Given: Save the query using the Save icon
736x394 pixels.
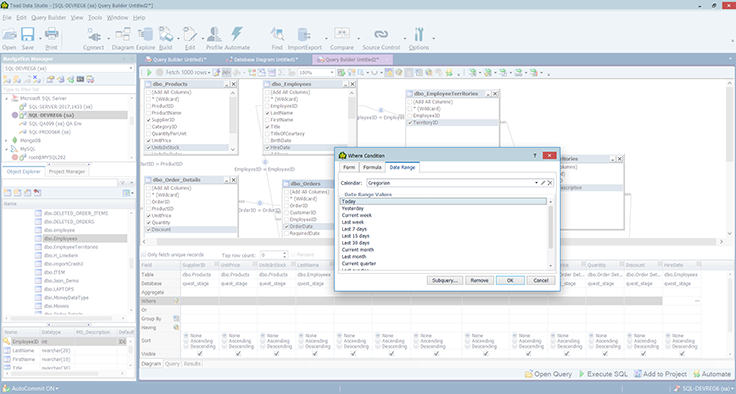Looking at the screenshot, I should click(x=28, y=38).
